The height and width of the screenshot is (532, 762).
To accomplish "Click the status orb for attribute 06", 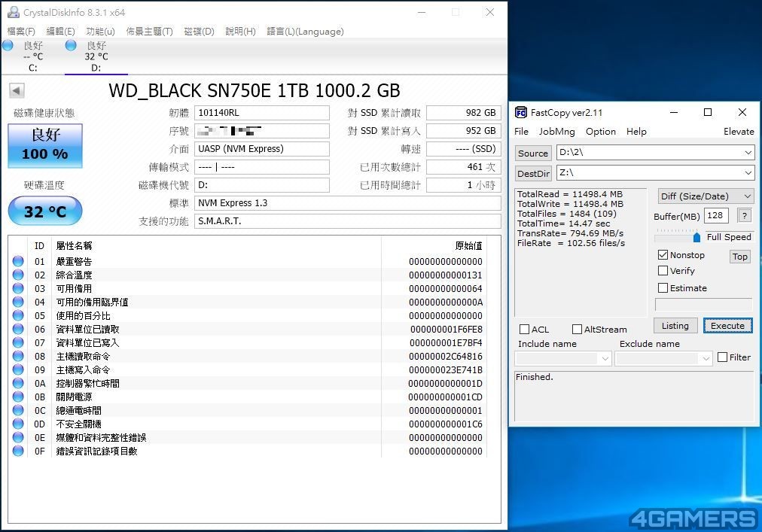I will click(x=18, y=329).
